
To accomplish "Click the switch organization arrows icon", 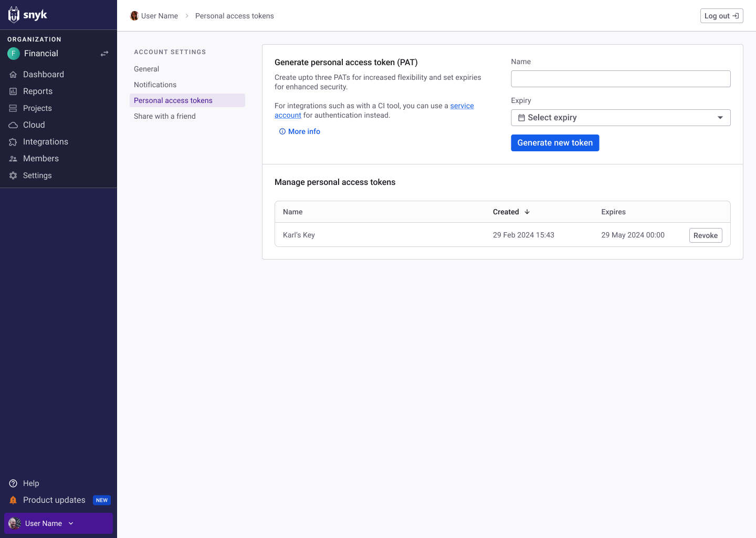I will click(x=104, y=54).
